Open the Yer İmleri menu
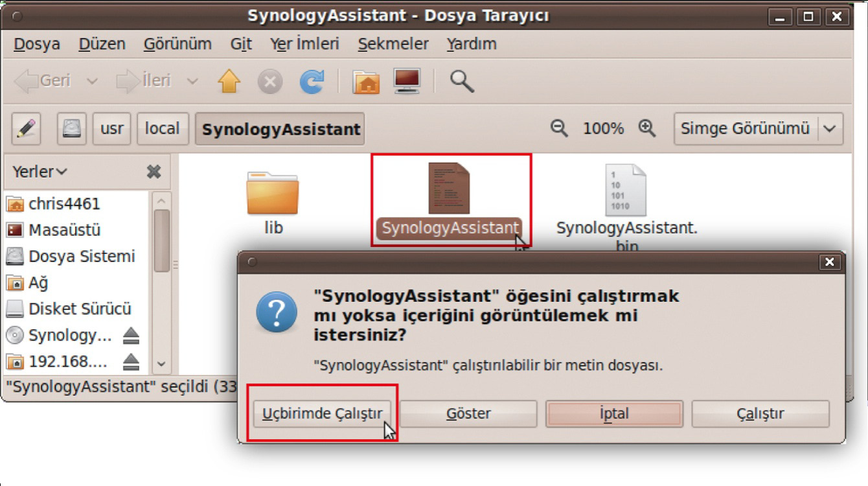 tap(304, 44)
